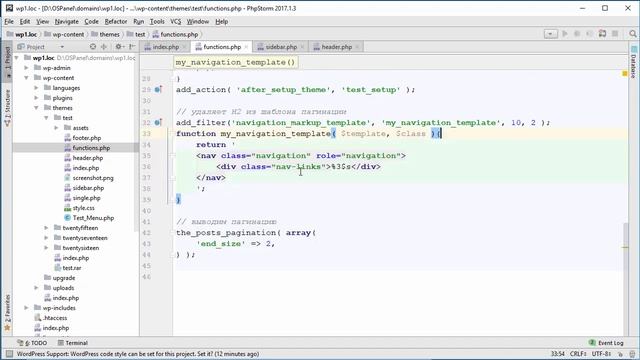Change the CRLF line separator setting

tap(578, 354)
